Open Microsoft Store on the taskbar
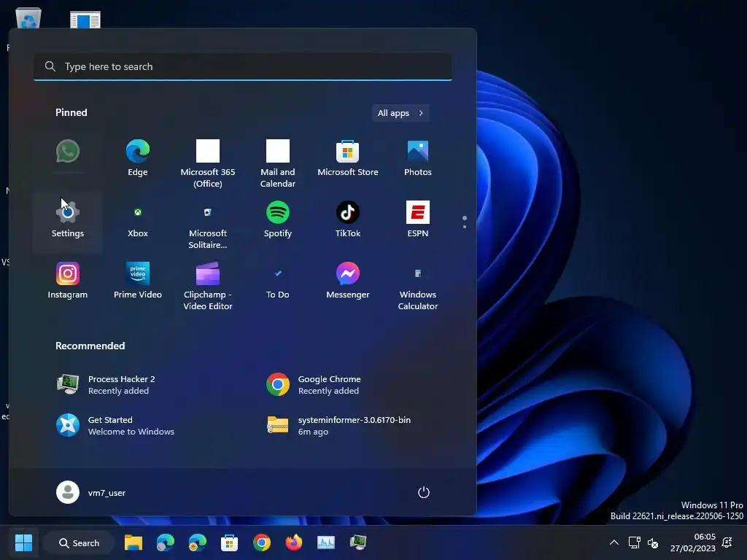Screen dimensions: 747x560 coord(229,542)
